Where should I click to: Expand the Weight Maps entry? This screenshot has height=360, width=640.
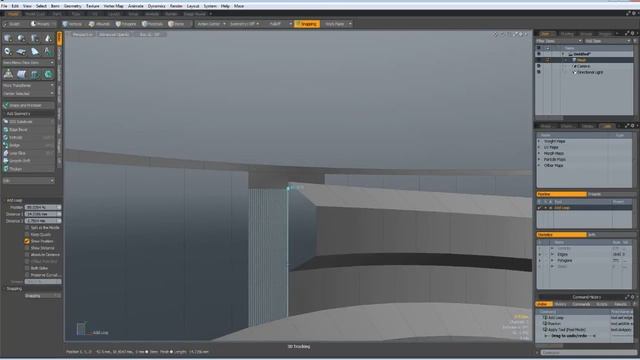[x=539, y=141]
